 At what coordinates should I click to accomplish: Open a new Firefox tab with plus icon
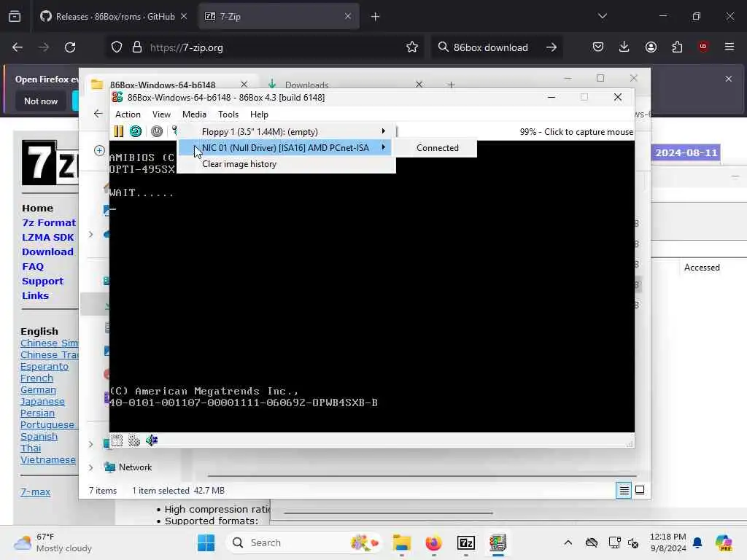pyautogui.click(x=376, y=17)
